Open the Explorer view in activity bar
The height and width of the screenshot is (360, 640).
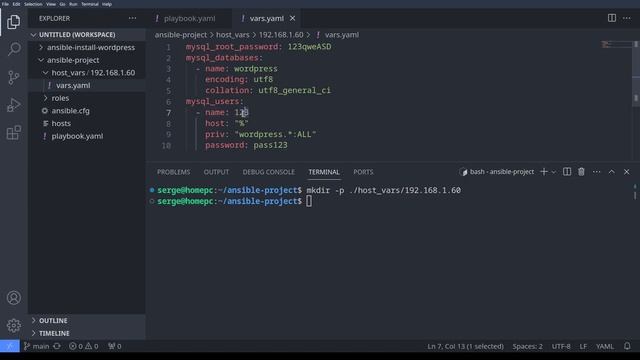click(13, 21)
